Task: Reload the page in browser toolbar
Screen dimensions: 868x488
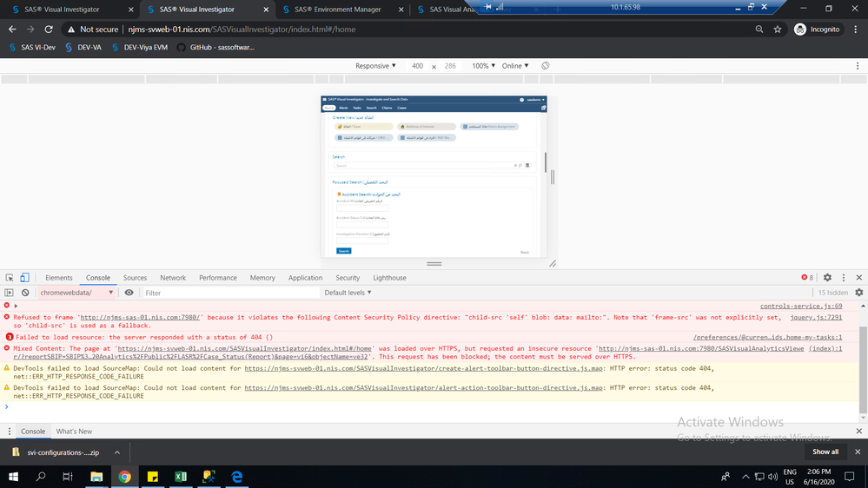Action: click(49, 29)
